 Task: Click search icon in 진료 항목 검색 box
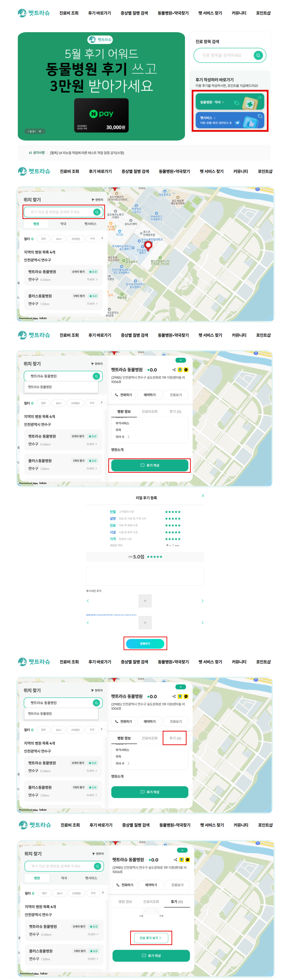(x=258, y=55)
